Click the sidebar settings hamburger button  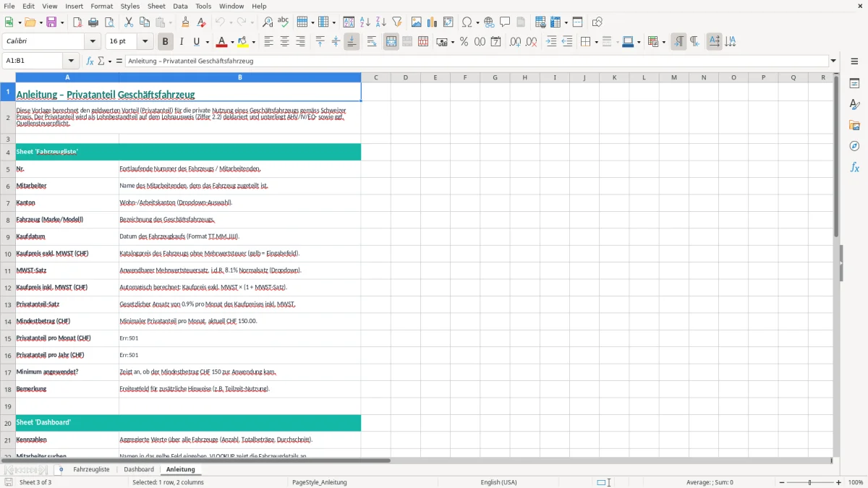pos(854,61)
